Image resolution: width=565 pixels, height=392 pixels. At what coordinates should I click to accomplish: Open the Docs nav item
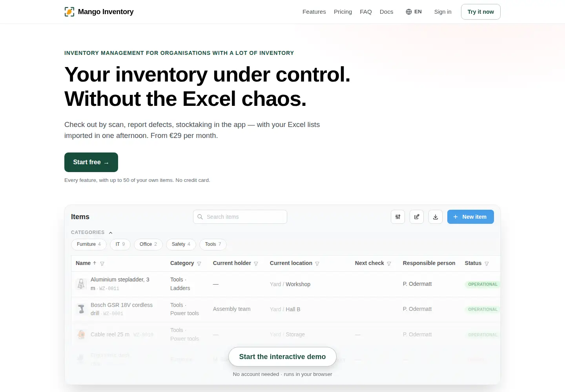(x=386, y=12)
